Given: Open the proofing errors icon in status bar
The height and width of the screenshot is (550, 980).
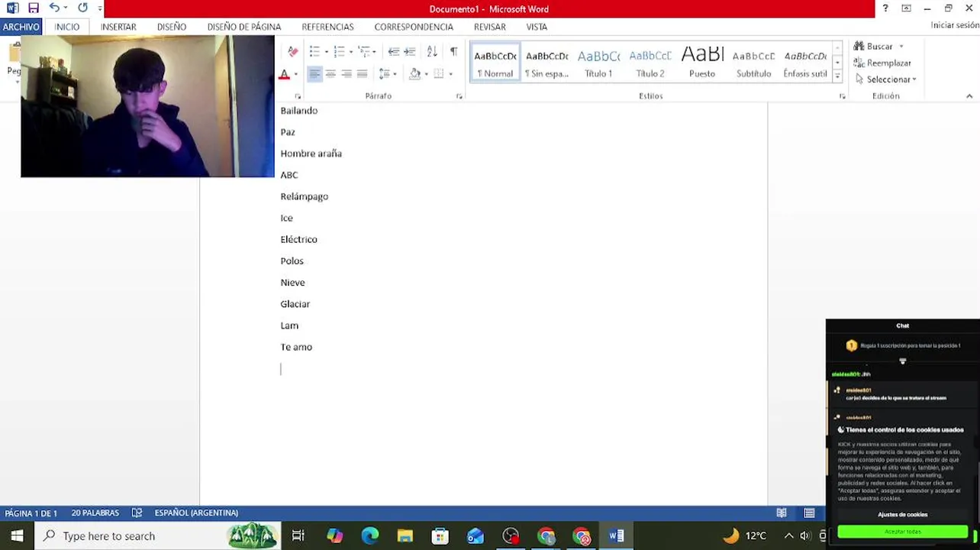Looking at the screenshot, I should pyautogui.click(x=137, y=513).
